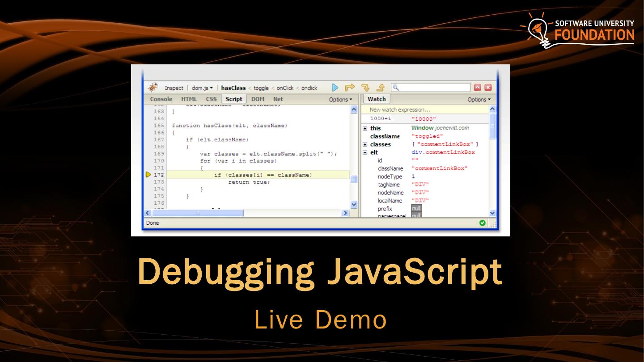Click the code vertical scrollbar thumb
This screenshot has height=362, width=644.
click(354, 179)
